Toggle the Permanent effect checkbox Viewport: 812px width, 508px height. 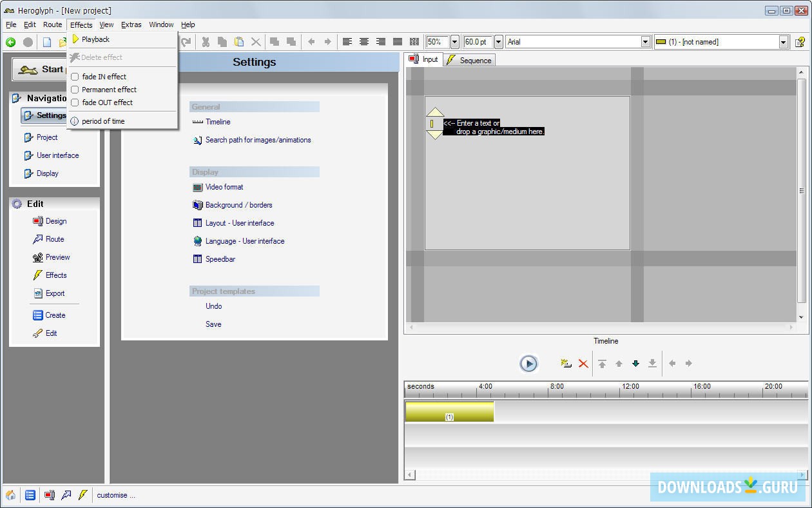(x=75, y=90)
